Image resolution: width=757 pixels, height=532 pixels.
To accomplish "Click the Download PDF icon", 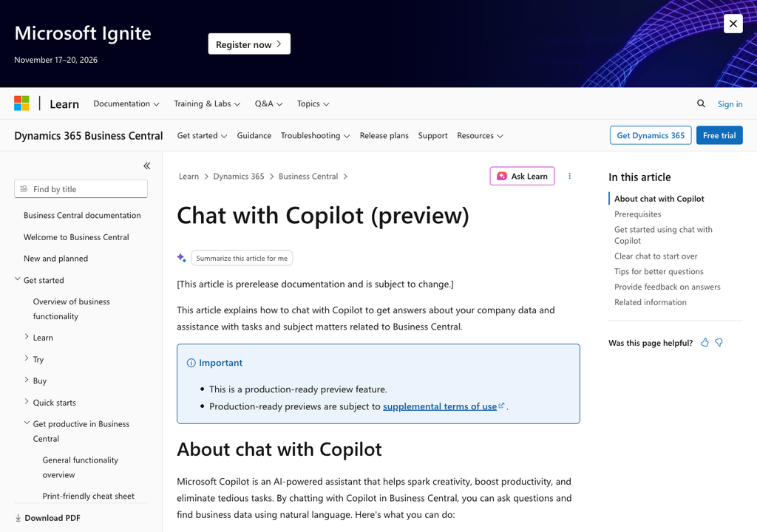I will pos(18,518).
